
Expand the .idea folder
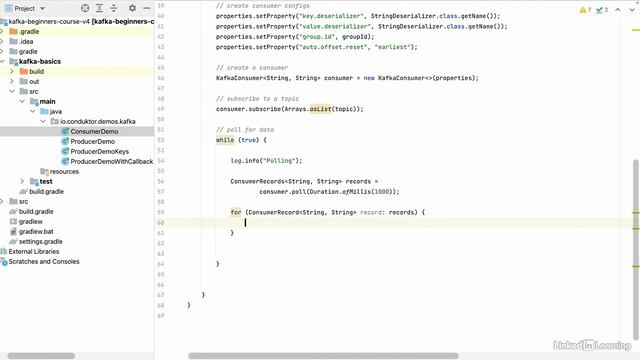pos(2,41)
